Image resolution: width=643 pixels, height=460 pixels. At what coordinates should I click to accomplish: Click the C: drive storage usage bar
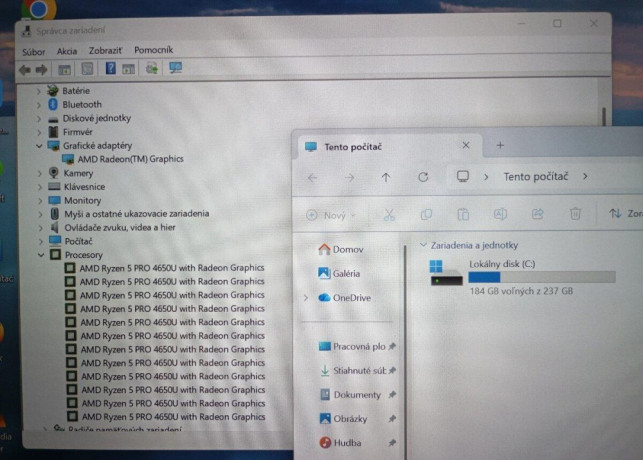click(542, 278)
